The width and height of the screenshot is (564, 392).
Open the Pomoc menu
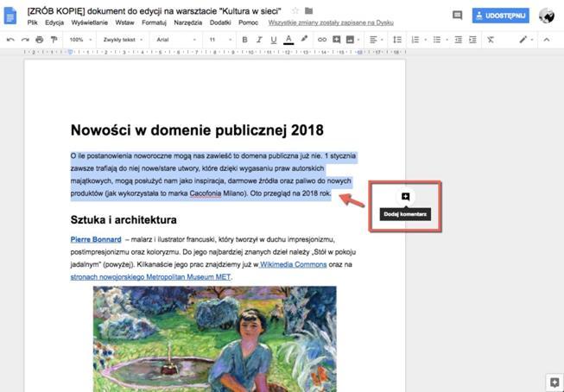[248, 22]
